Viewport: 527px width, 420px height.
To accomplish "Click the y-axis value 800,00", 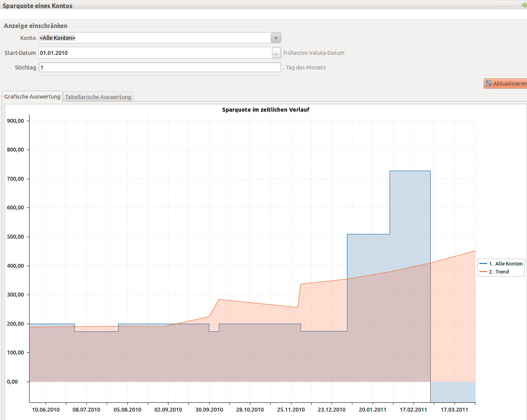I will click(15, 150).
